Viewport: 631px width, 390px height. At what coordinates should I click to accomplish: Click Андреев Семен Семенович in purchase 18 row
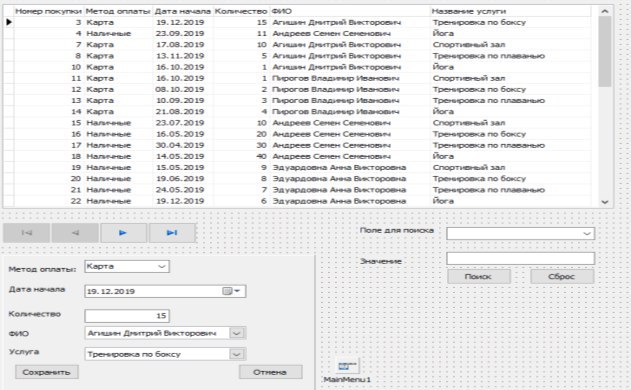pyautogui.click(x=331, y=156)
